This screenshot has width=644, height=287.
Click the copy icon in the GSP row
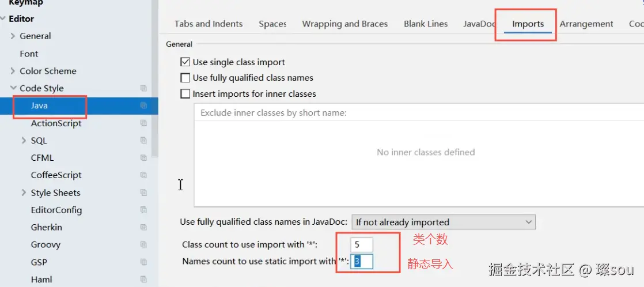(143, 262)
